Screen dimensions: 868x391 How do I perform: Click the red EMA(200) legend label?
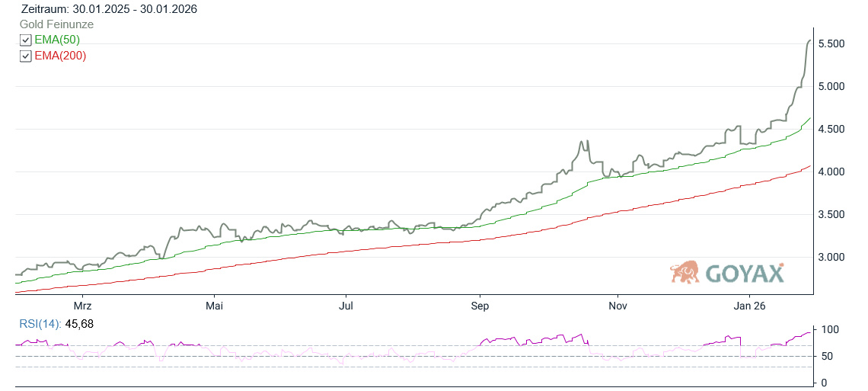[x=60, y=56]
